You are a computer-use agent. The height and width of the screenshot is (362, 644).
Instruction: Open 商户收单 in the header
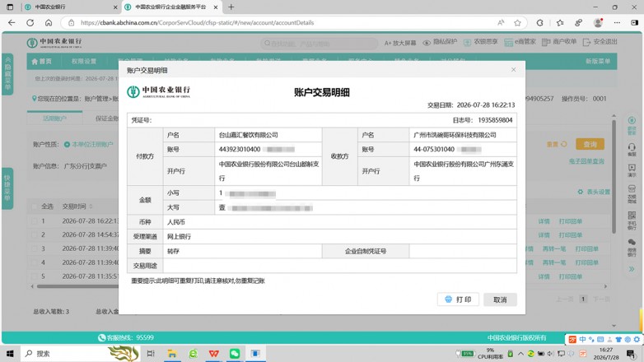(x=559, y=42)
